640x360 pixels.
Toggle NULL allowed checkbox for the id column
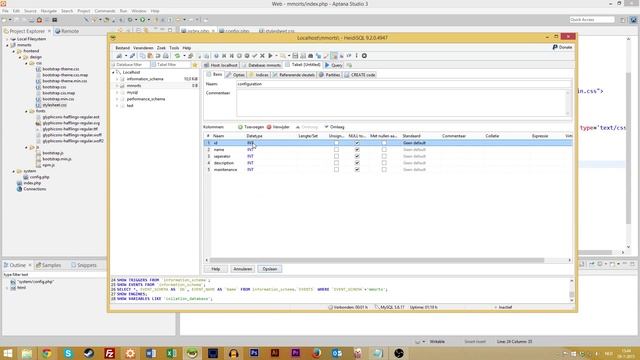pyautogui.click(x=357, y=143)
